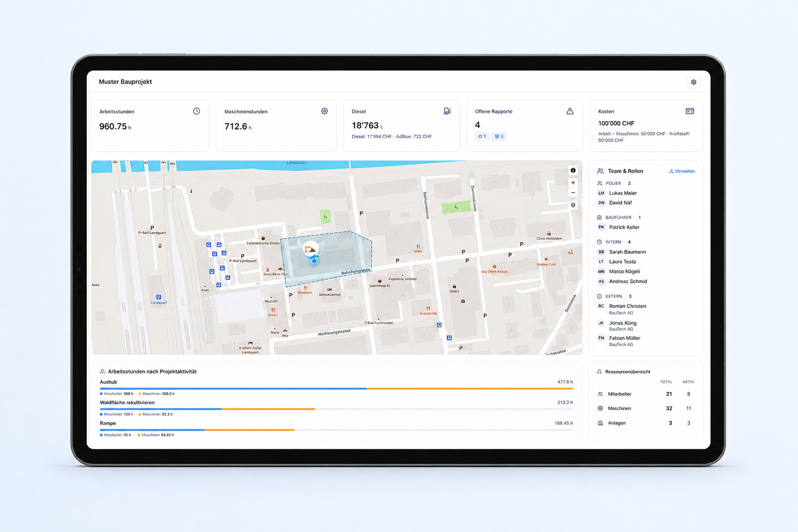Click Maschinen 208.5 h legend under Aushub
Screen dimensions: 798x532
click(x=157, y=394)
